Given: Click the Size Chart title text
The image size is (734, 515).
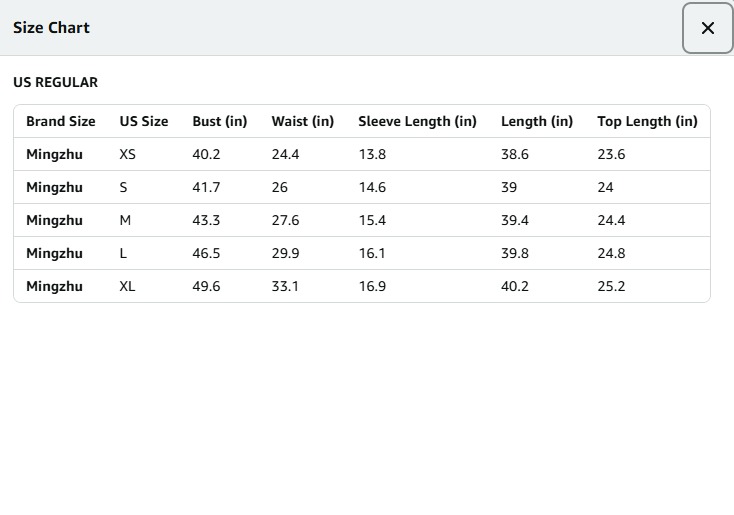Looking at the screenshot, I should click(x=51, y=28).
